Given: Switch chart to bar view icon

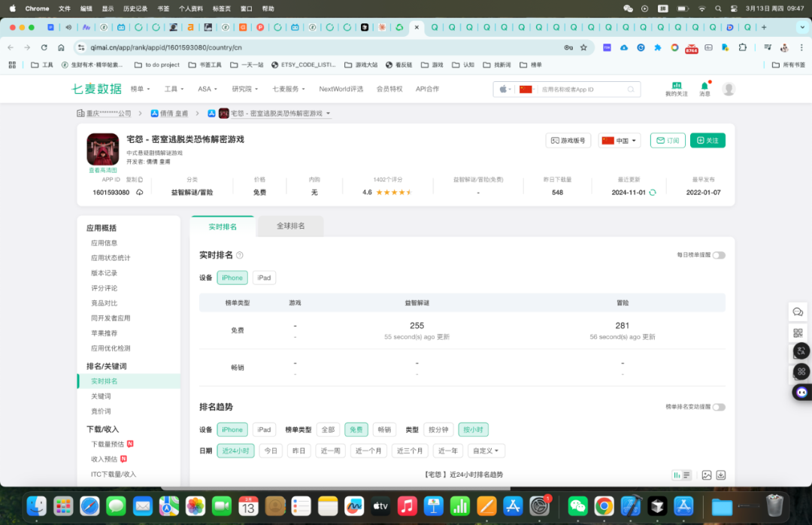Looking at the screenshot, I should [x=677, y=475].
